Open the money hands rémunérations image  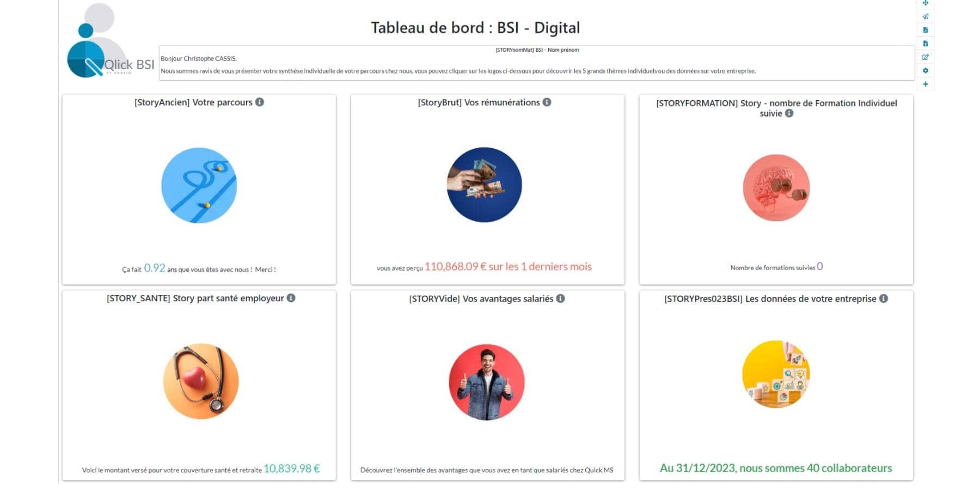[484, 185]
